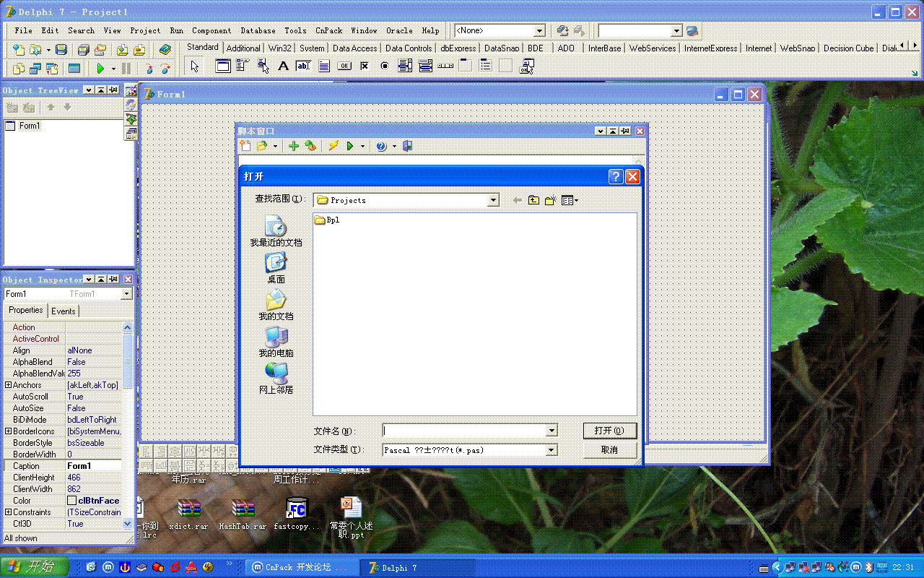Click the 打开 (Open) button
This screenshot has width=924, height=578.
[609, 431]
